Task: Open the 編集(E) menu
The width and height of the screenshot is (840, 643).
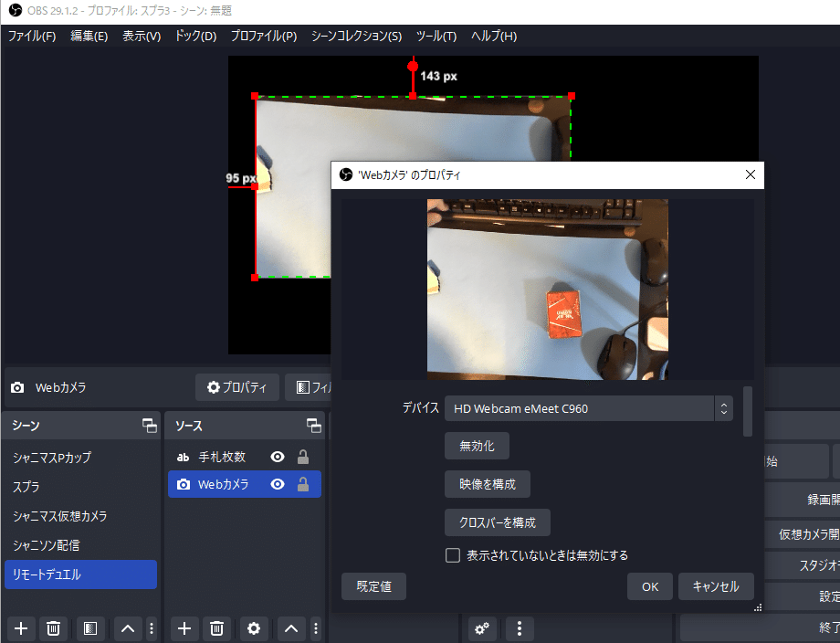Action: 89,36
